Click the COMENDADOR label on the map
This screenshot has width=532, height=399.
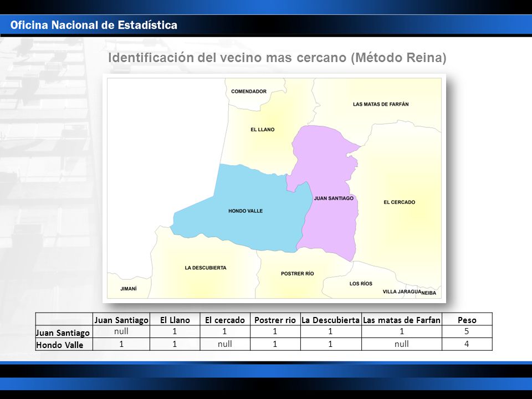coord(249,91)
